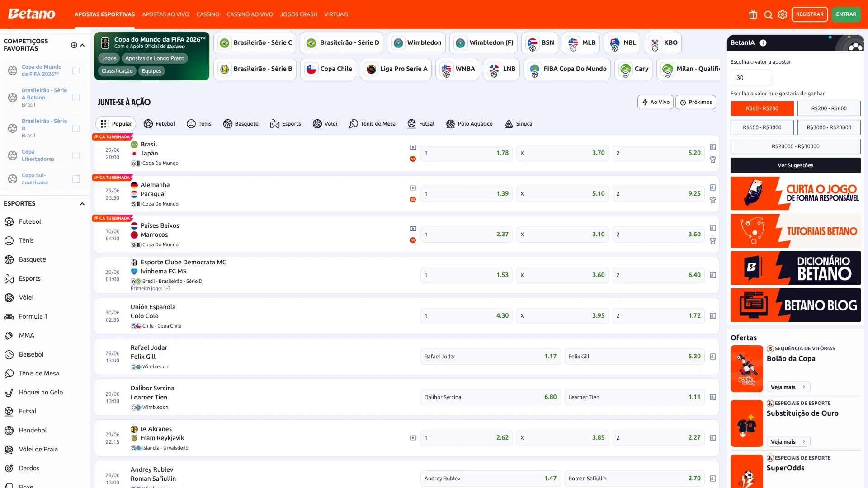Open Wimbledon league chip
The width and height of the screenshot is (868, 488).
[416, 43]
